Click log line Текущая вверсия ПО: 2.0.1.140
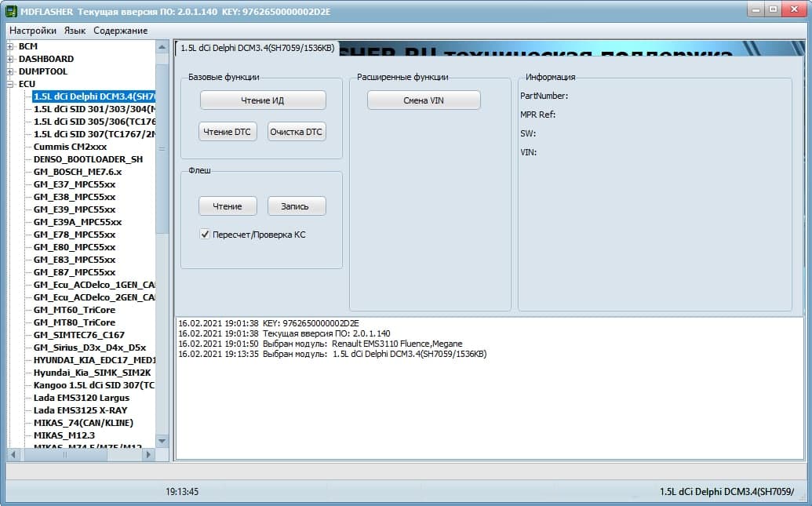The width and height of the screenshot is (812, 506). [284, 333]
